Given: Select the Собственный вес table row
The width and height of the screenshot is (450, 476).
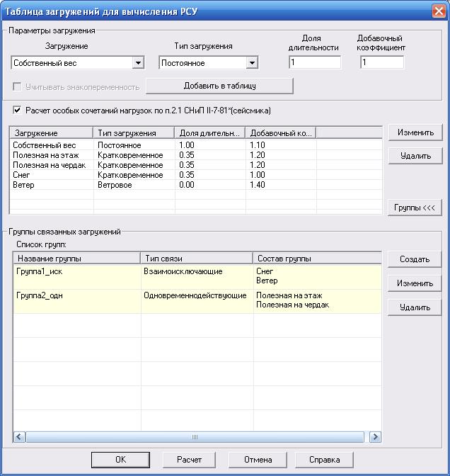Looking at the screenshot, I should click(x=196, y=145).
